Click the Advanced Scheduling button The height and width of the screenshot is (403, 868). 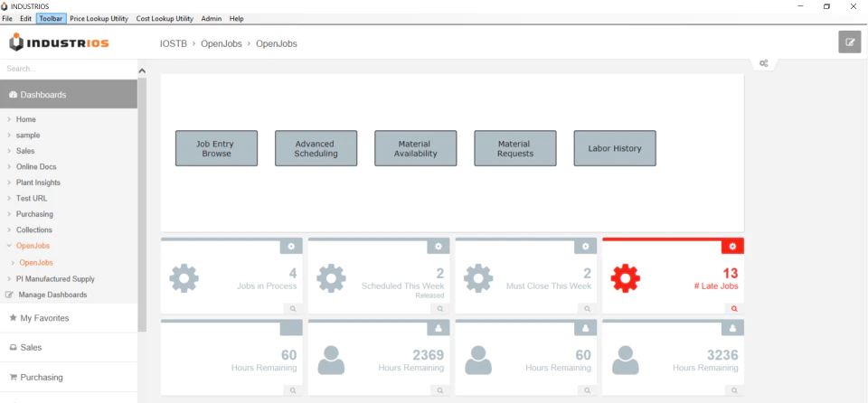coord(316,148)
